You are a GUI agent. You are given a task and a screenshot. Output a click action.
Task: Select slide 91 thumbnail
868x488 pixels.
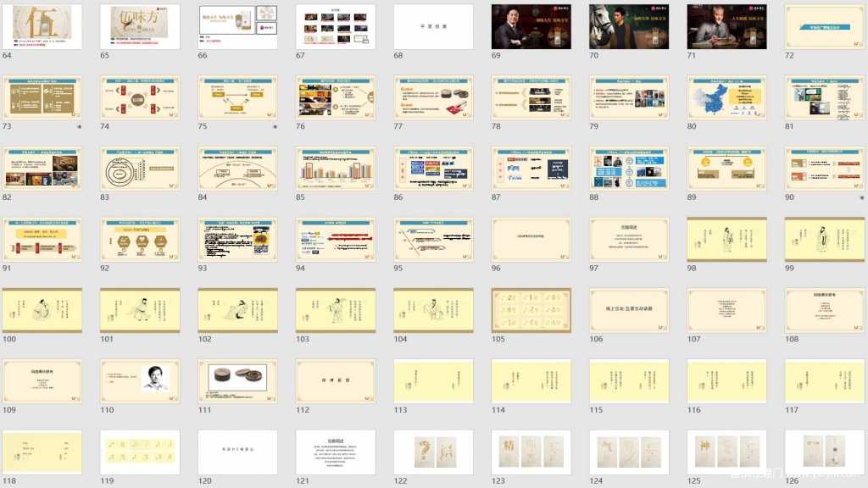[x=42, y=240]
